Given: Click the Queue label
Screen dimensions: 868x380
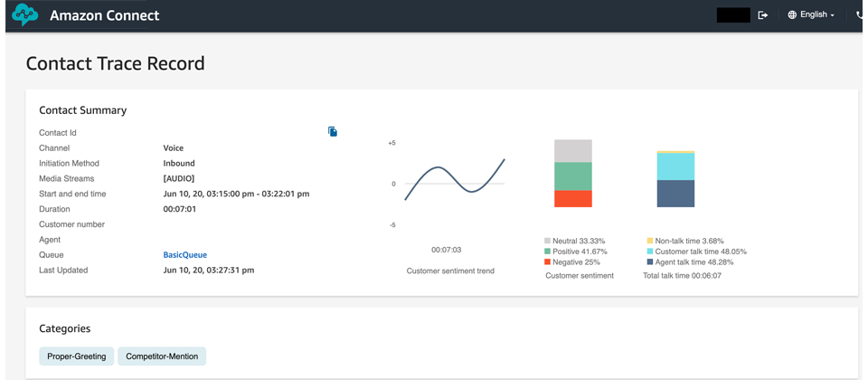Looking at the screenshot, I should pos(52,255).
